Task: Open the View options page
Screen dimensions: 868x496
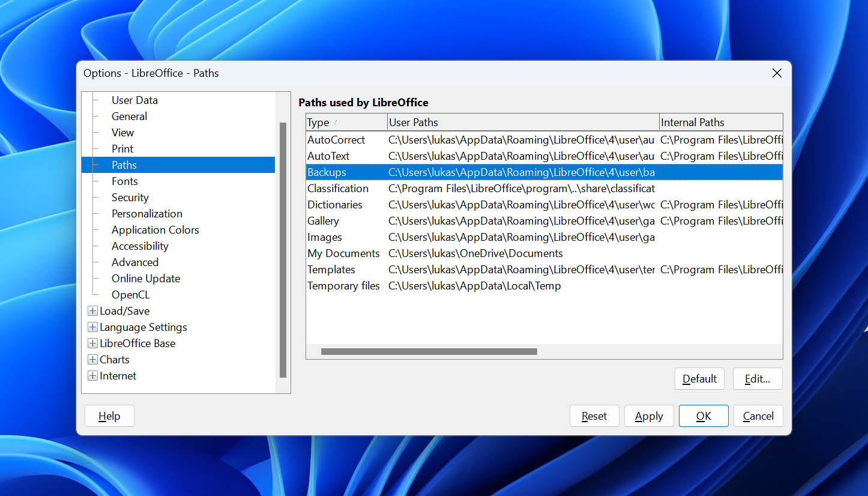Action: coord(122,133)
